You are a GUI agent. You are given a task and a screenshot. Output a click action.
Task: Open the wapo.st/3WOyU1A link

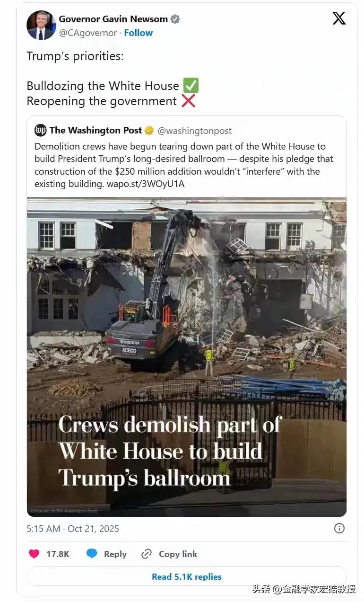pyautogui.click(x=145, y=184)
